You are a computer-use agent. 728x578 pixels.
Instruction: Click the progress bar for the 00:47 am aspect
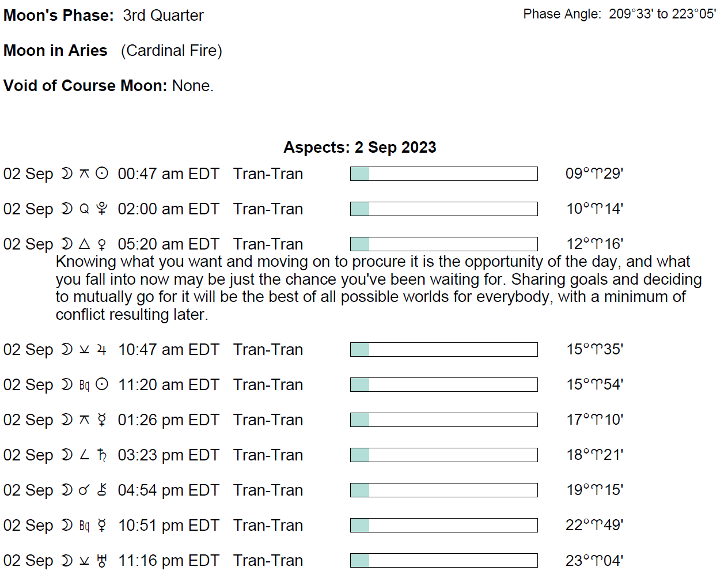pyautogui.click(x=443, y=173)
